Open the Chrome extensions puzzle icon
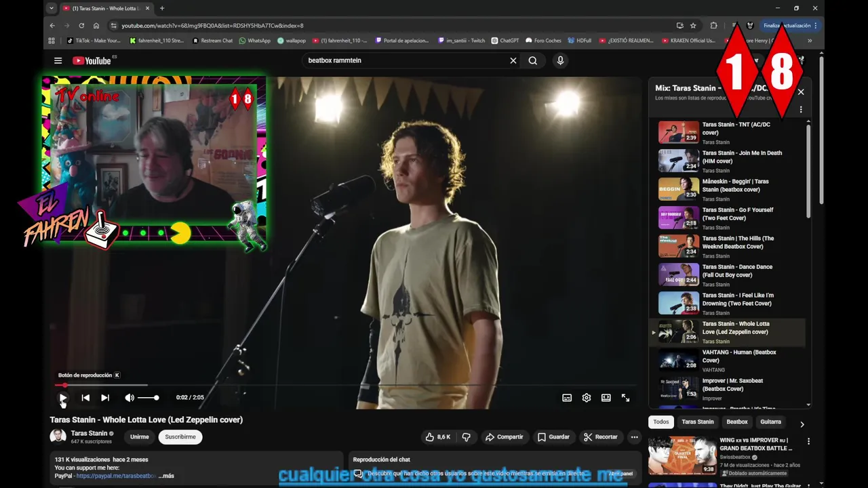Screen dimensions: 868x488 713,26
